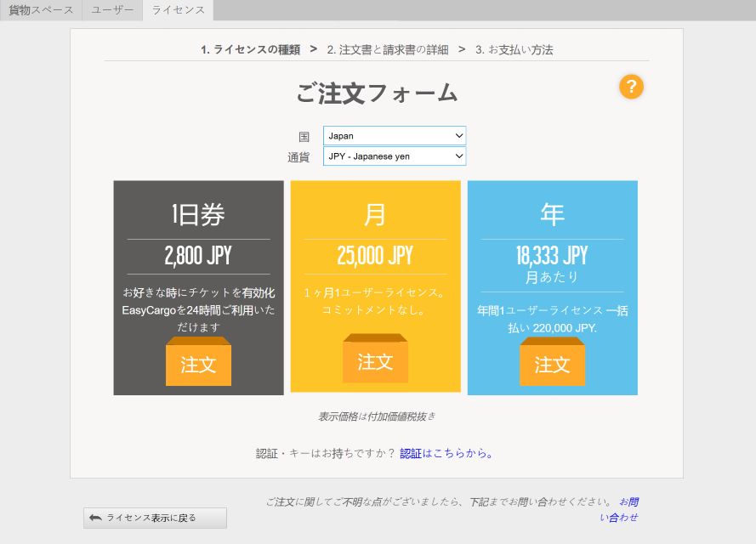Click the ライセンス表示に戻る back button
Viewport: 756px width, 544px height.
tap(155, 518)
